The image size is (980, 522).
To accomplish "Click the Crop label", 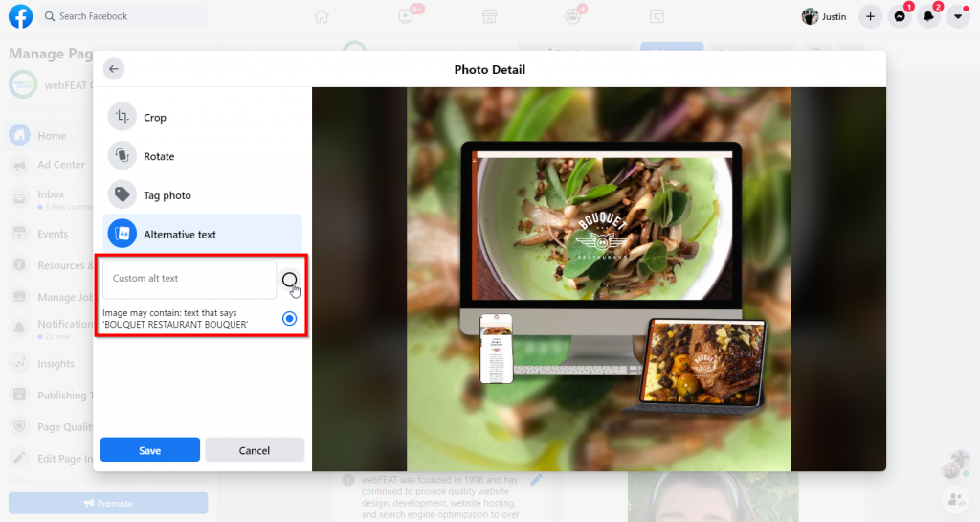I will point(155,118).
